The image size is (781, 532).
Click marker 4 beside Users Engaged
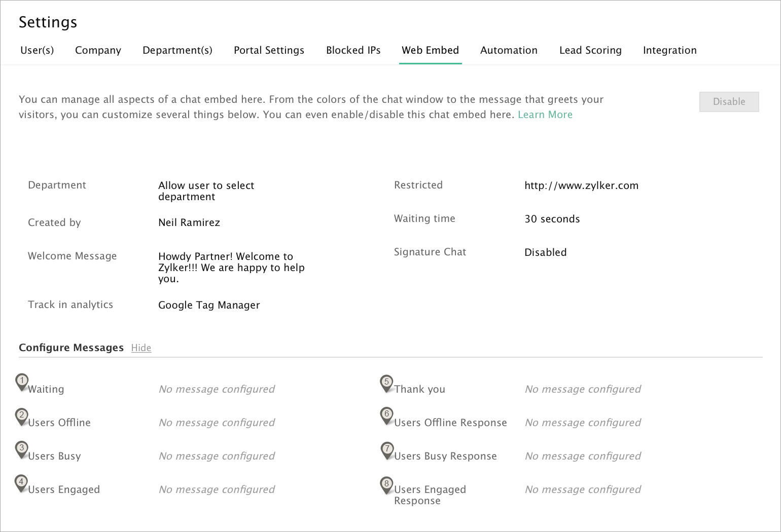(21, 482)
